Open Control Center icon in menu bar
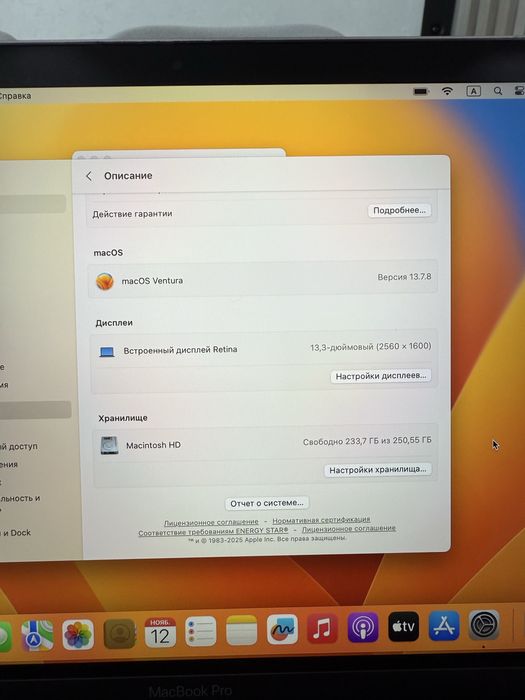The width and height of the screenshot is (525, 700). pos(520,91)
